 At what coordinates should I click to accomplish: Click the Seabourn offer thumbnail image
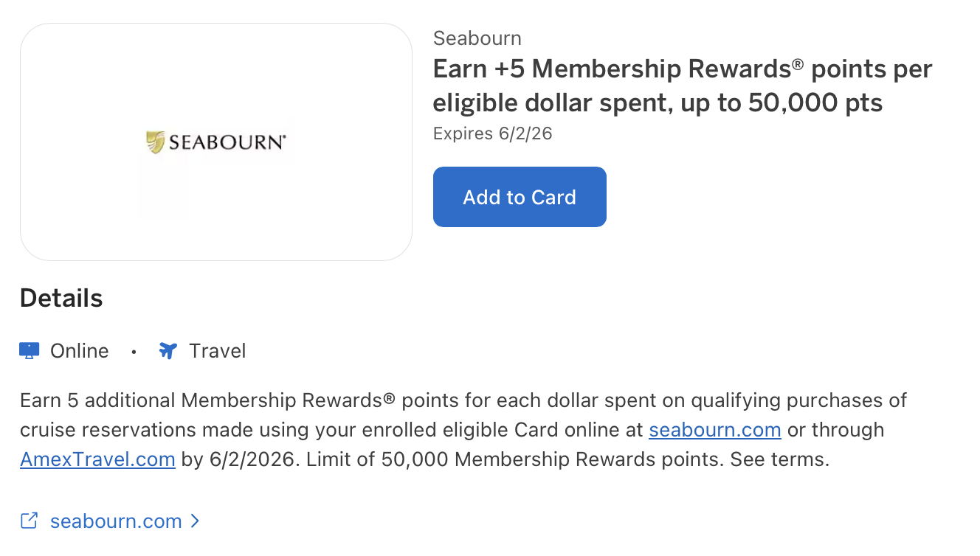(217, 141)
